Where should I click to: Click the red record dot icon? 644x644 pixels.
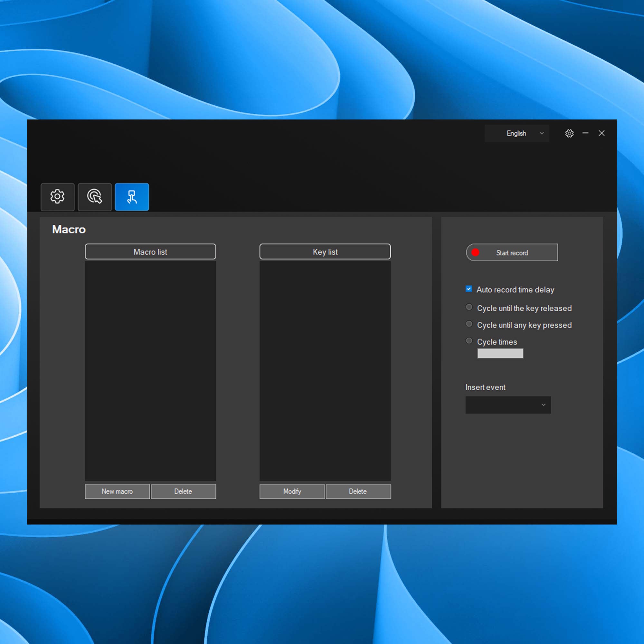tap(475, 252)
